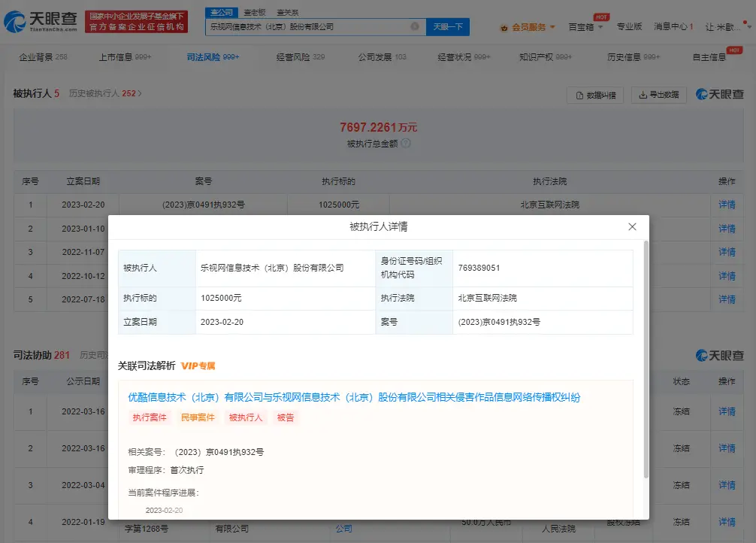Switch to the 上市信息 tab
The image size is (756, 543).
[x=125, y=57]
